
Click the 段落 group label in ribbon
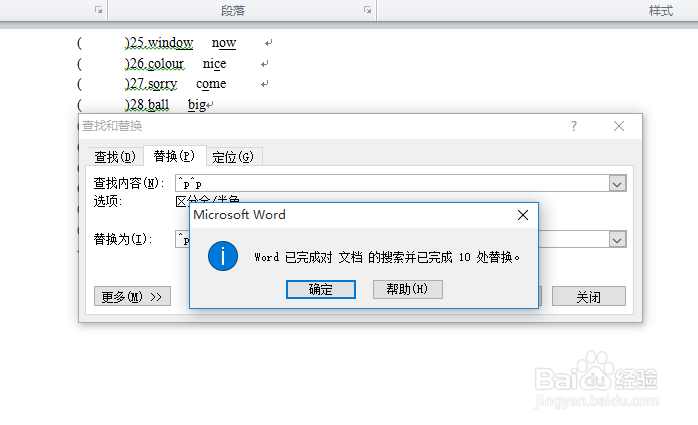click(x=233, y=10)
